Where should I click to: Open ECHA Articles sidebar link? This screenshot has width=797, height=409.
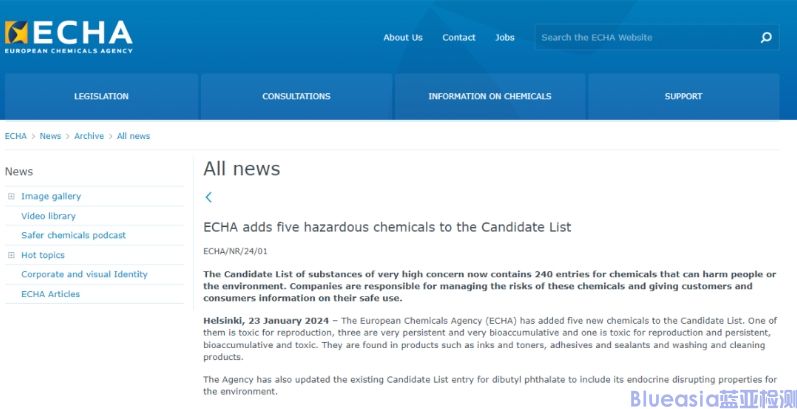[x=50, y=294]
